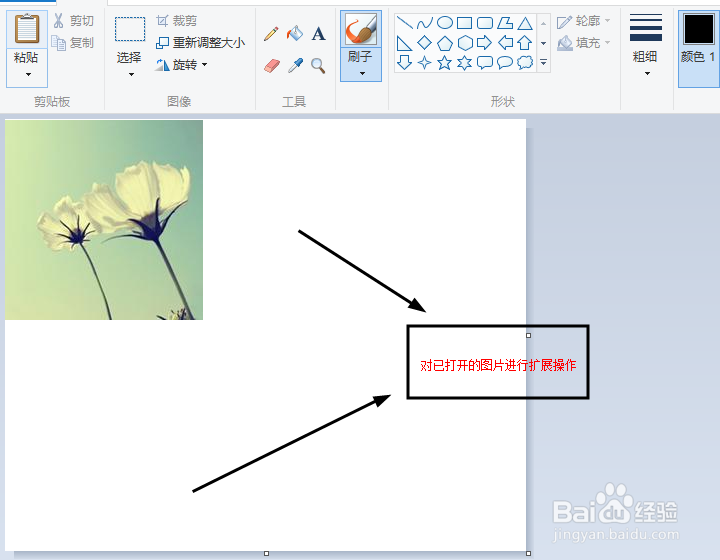The image size is (720, 560).
Task: Choose the Right triangle shape
Action: (x=404, y=43)
